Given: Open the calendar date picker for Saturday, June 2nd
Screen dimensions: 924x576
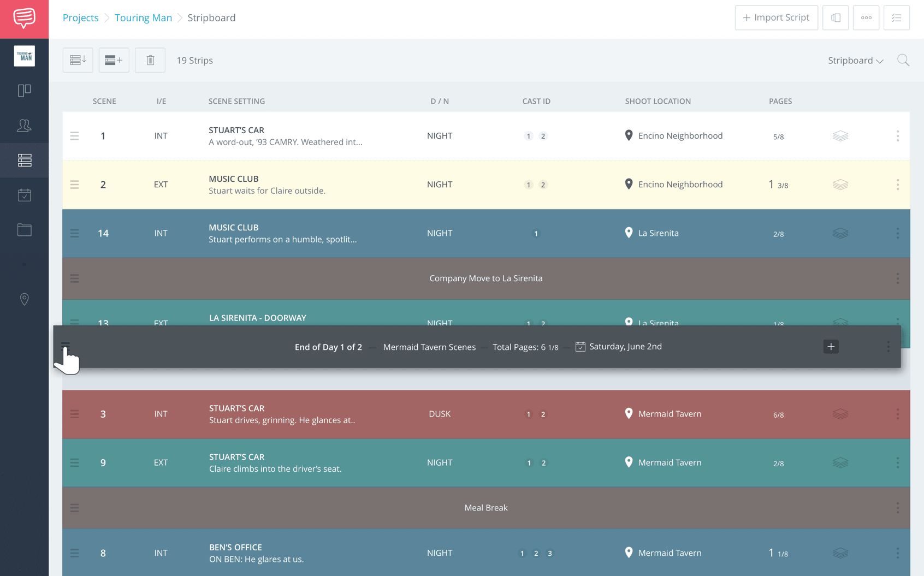Looking at the screenshot, I should point(580,346).
